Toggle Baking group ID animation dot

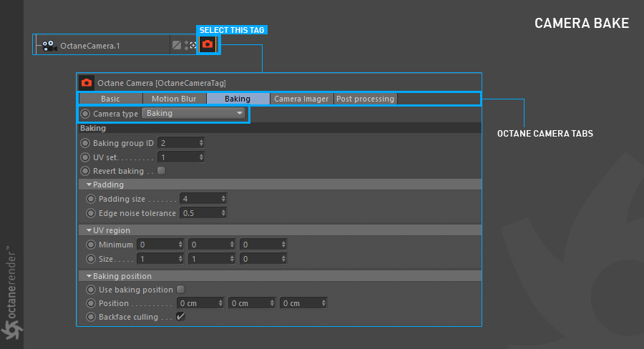click(85, 143)
